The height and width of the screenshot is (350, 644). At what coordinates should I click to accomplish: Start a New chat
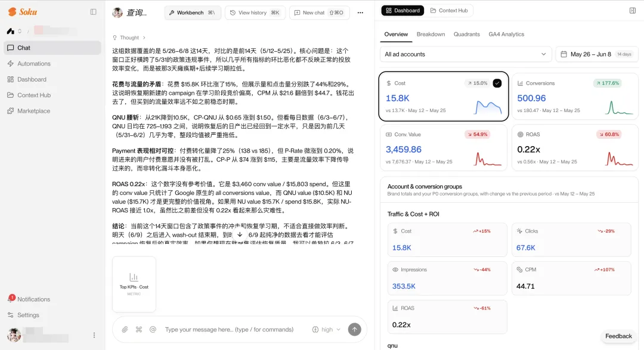319,13
